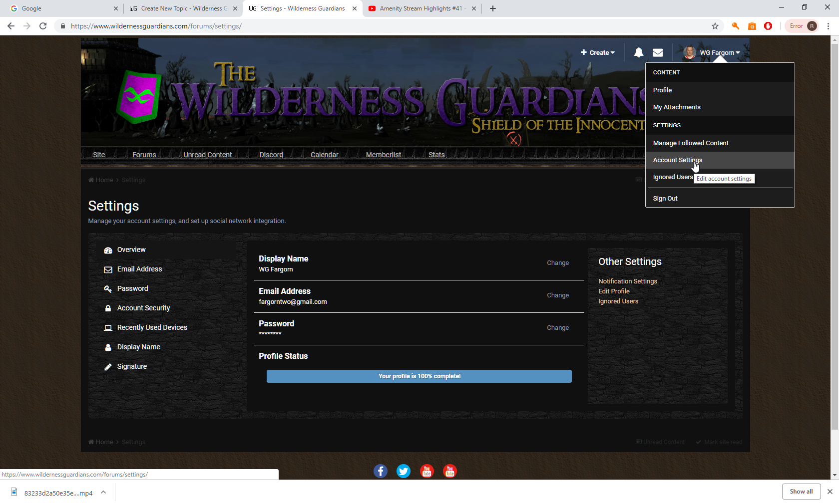Open Ignored Users in the dropdown menu
The height and width of the screenshot is (504, 839).
(672, 177)
